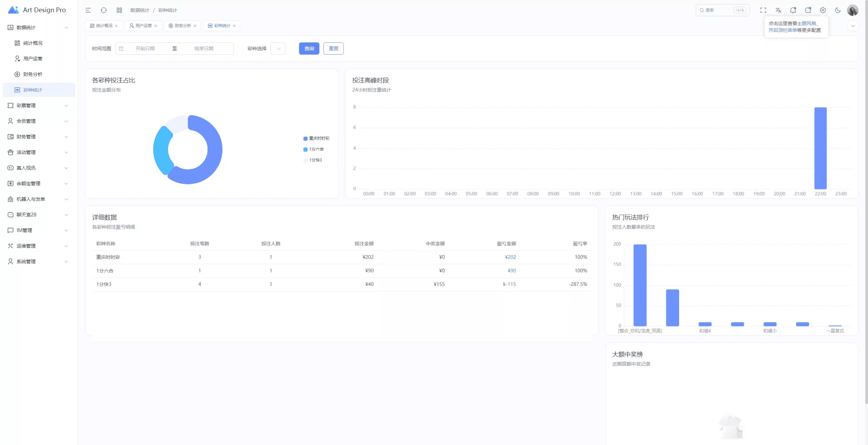Click the refresh page icon
Image resolution: width=868 pixels, height=445 pixels.
(x=104, y=10)
